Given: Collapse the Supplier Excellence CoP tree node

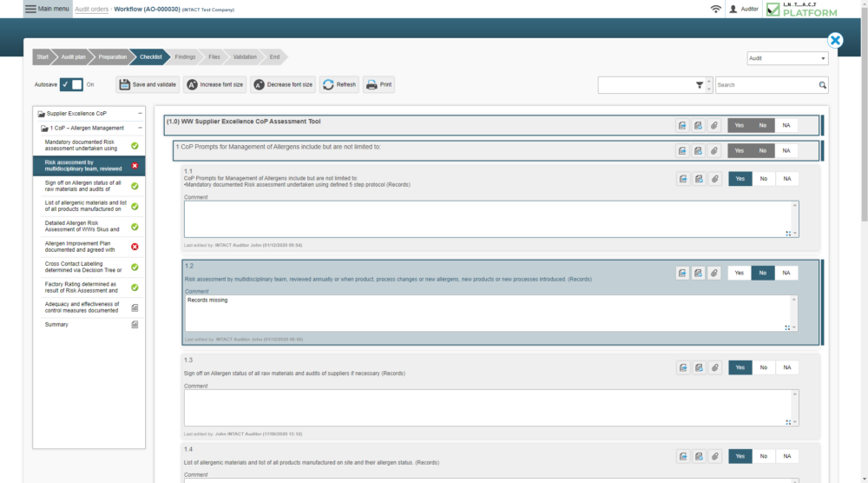Looking at the screenshot, I should pos(140,114).
